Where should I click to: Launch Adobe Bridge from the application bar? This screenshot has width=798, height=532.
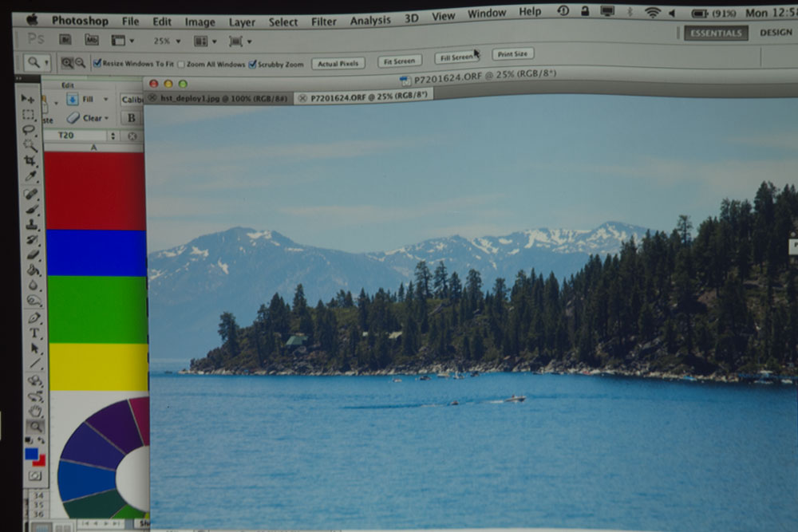point(65,39)
